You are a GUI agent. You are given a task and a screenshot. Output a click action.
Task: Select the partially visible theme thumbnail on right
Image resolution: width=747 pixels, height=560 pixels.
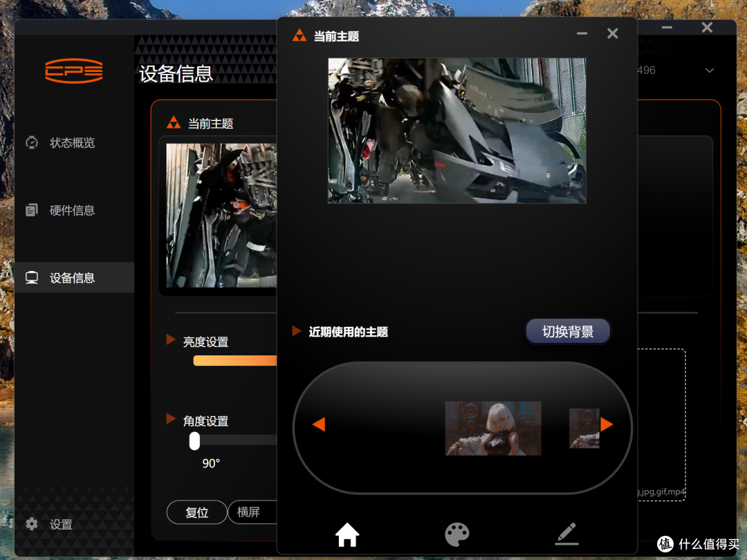click(584, 428)
